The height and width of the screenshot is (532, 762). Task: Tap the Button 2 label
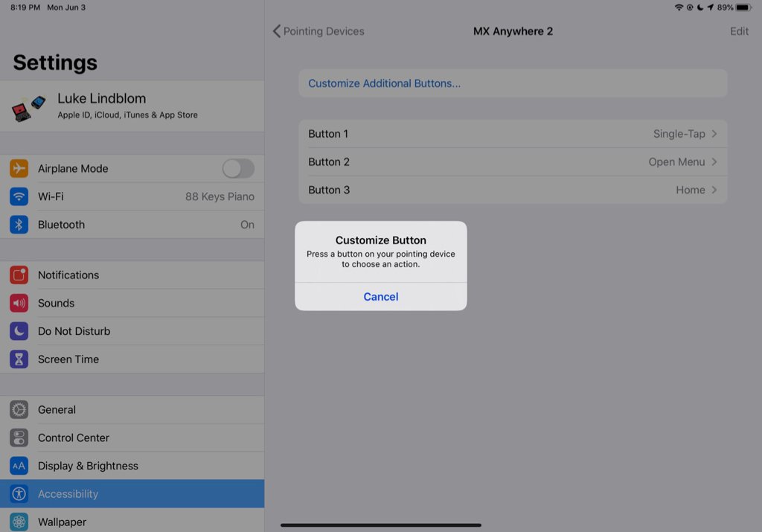329,161
